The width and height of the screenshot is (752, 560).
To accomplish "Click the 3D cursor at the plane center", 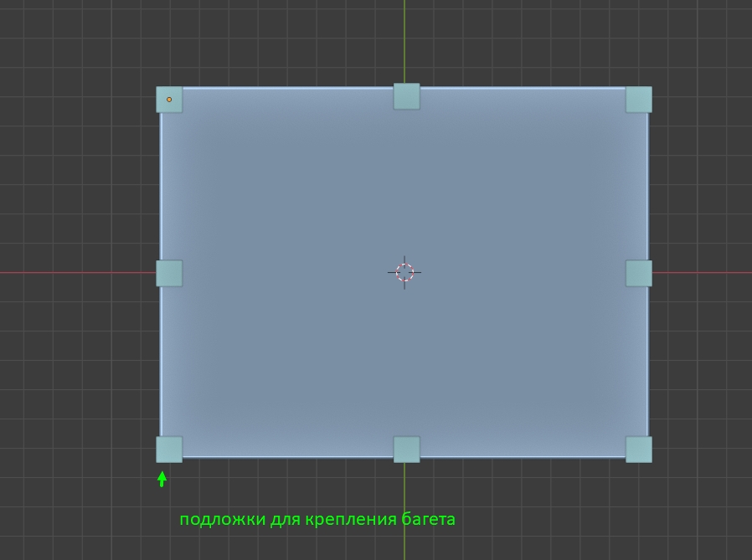I will 404,272.
